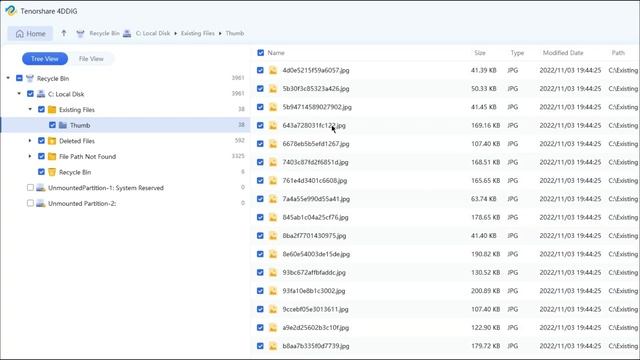Uncheck the a9e2d25602b3c10f.jpg file checkbox
This screenshot has height=360, width=640.
pos(260,327)
